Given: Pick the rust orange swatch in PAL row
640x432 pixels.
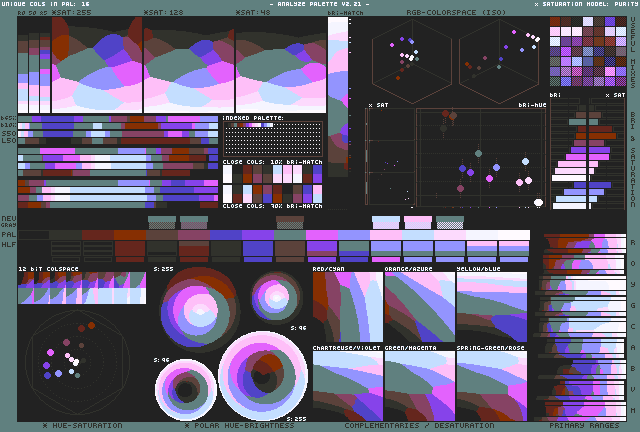Looking at the screenshot, I should click(x=130, y=235).
